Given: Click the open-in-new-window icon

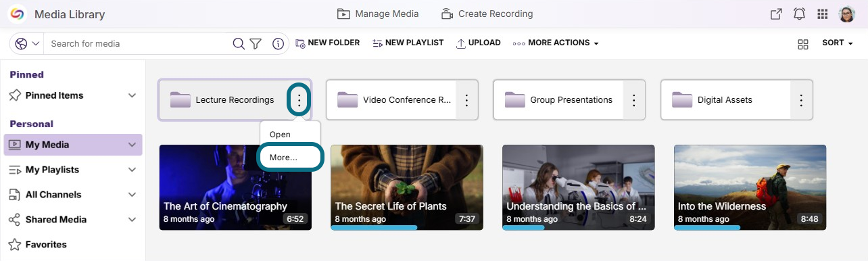Looking at the screenshot, I should (x=776, y=14).
